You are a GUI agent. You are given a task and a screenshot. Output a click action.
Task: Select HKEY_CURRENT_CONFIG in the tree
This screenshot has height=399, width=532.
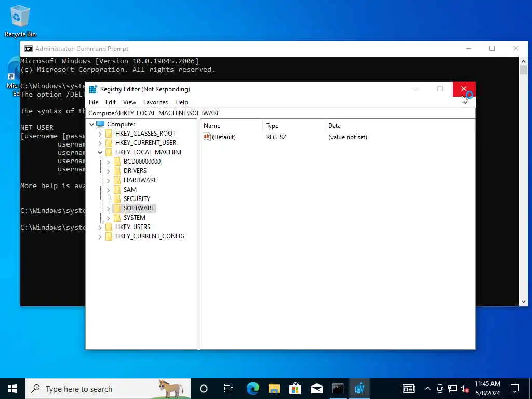[150, 236]
